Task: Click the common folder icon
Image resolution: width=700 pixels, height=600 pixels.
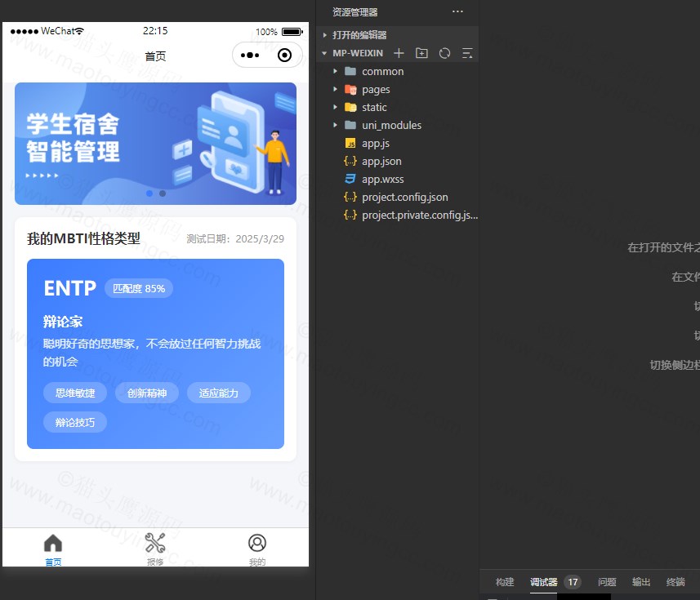Action: pos(350,71)
